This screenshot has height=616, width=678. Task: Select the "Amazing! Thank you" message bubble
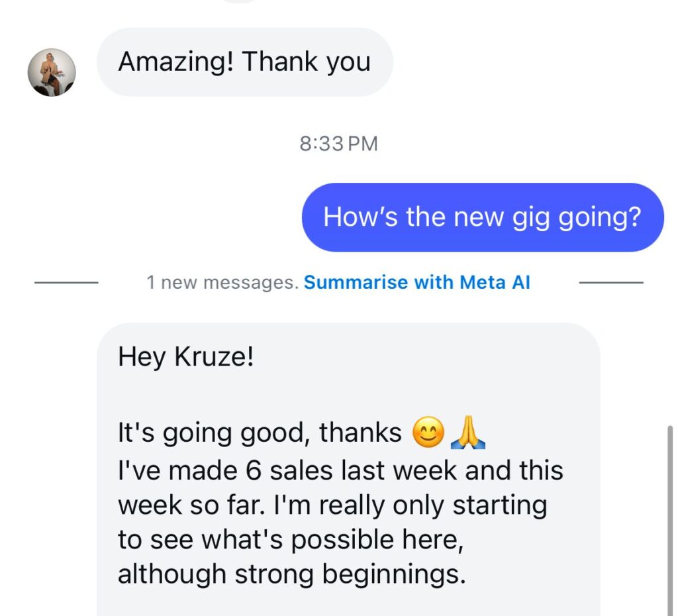point(245,62)
